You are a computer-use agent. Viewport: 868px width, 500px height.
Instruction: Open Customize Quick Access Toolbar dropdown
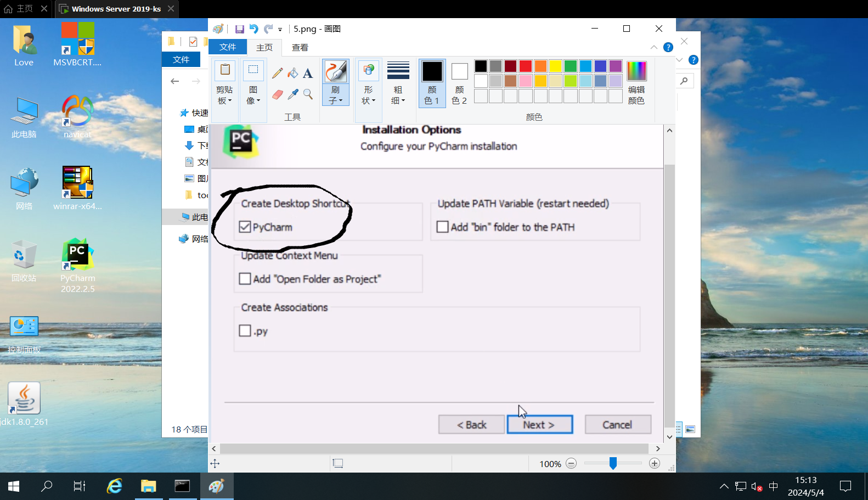coord(280,29)
